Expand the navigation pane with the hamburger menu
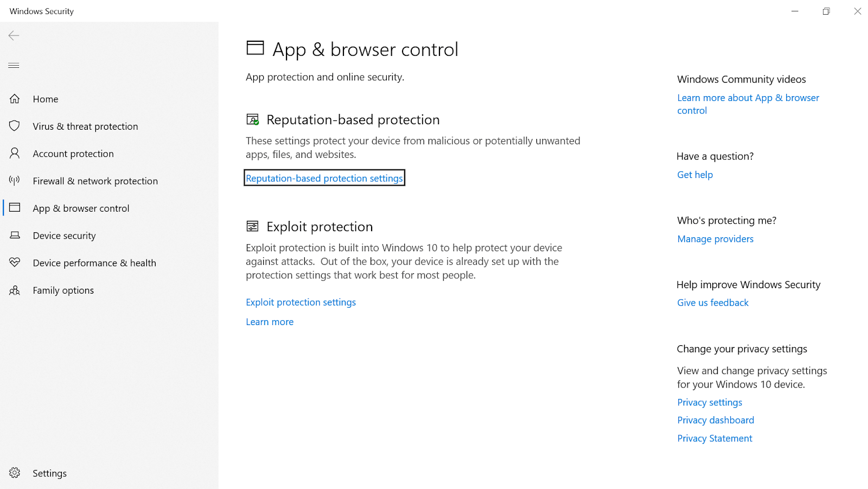868x489 pixels. pos(13,65)
